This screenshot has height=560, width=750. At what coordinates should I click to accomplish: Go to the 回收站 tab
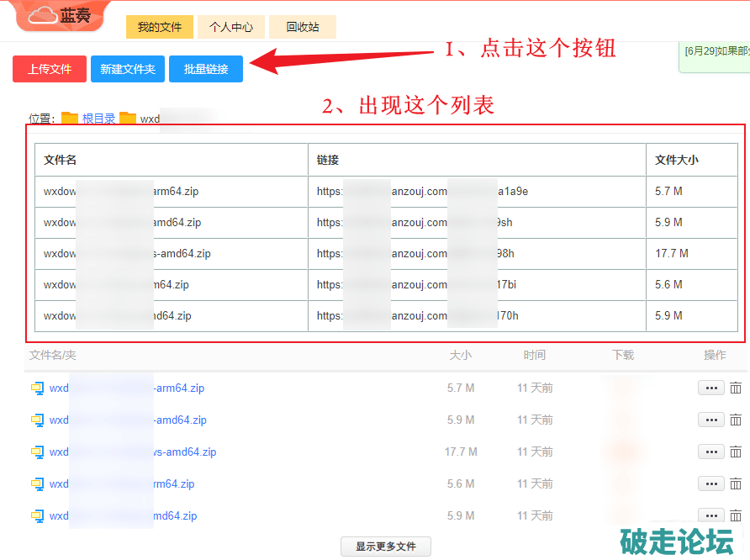coord(303,27)
